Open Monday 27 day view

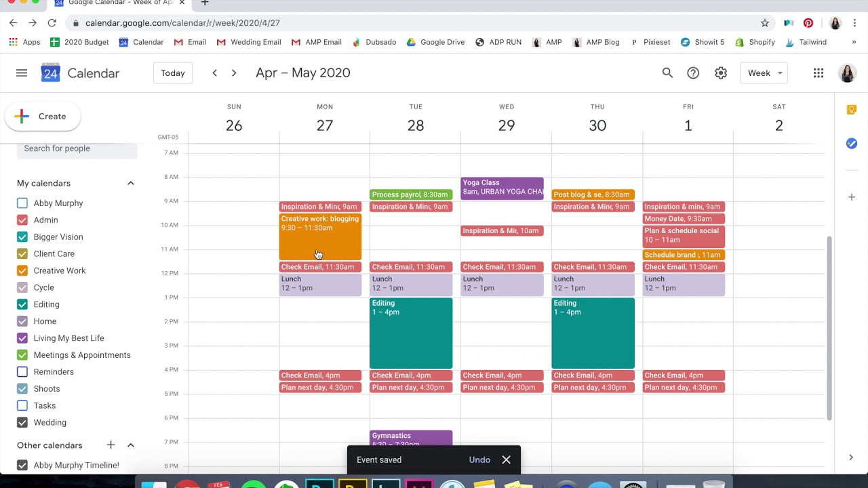(x=325, y=125)
